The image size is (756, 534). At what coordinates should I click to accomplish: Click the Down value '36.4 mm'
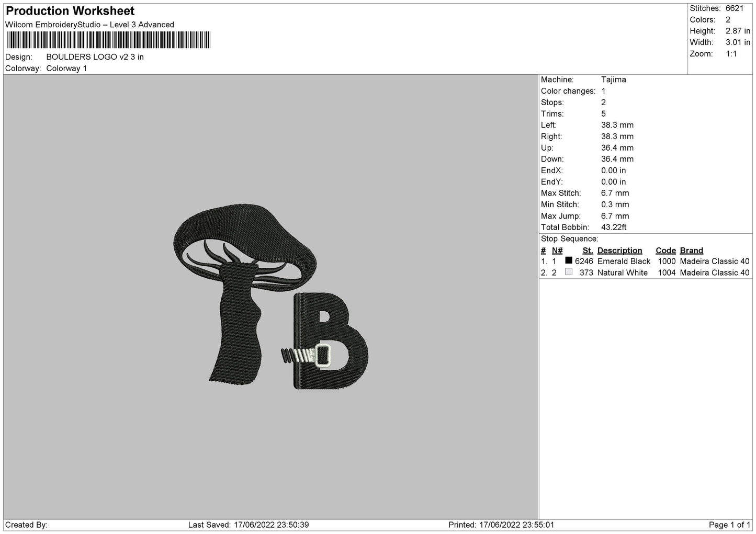point(617,159)
